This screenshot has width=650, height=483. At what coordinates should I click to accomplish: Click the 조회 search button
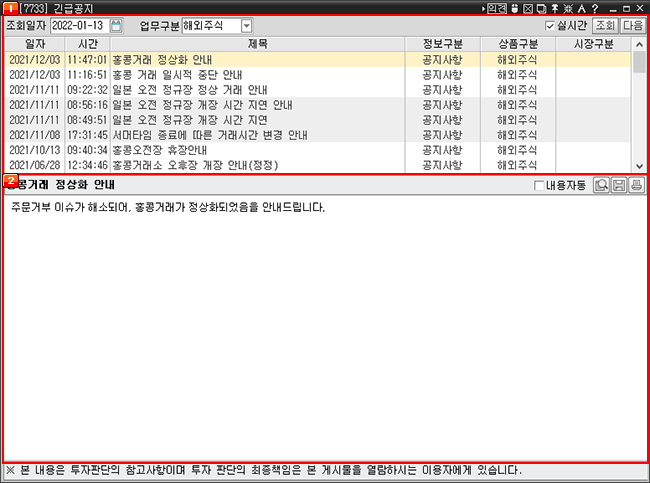[605, 25]
